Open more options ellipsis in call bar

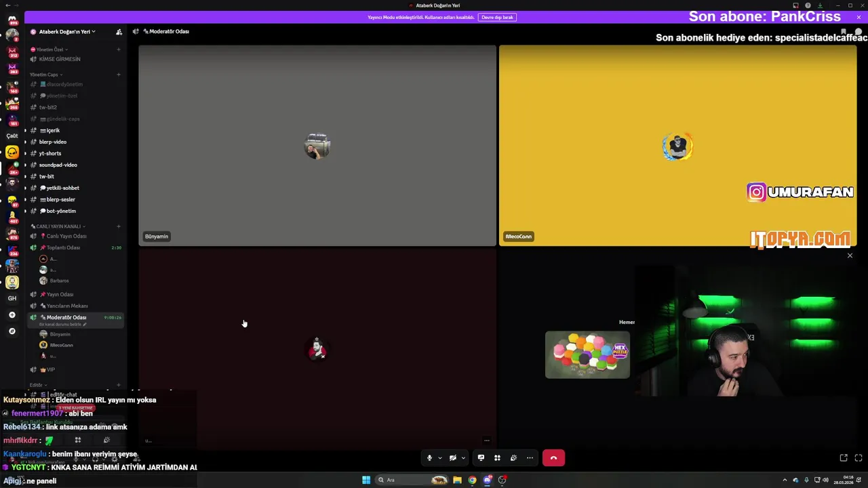[x=530, y=458]
